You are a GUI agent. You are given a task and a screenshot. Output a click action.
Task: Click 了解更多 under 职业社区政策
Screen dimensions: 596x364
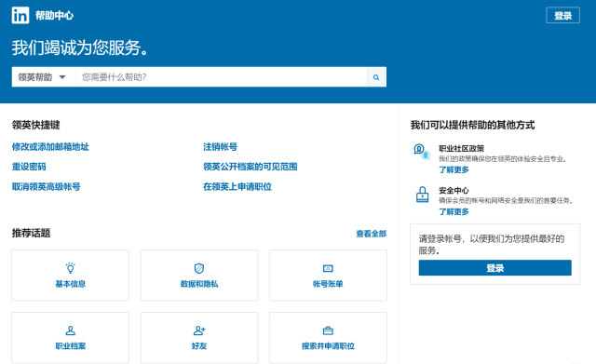tap(454, 169)
